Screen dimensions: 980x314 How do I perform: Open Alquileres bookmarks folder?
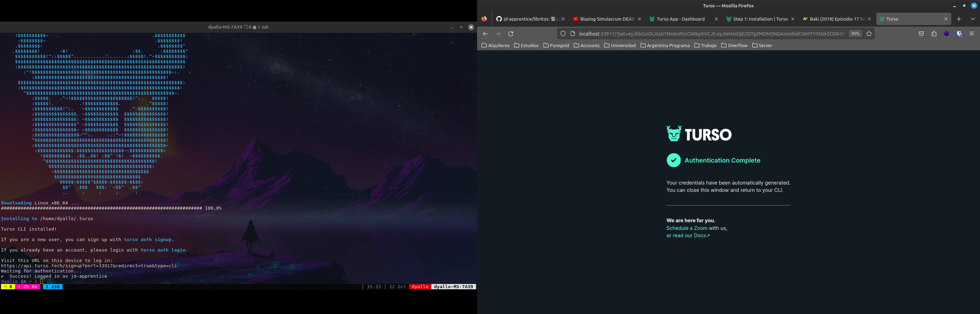point(495,46)
